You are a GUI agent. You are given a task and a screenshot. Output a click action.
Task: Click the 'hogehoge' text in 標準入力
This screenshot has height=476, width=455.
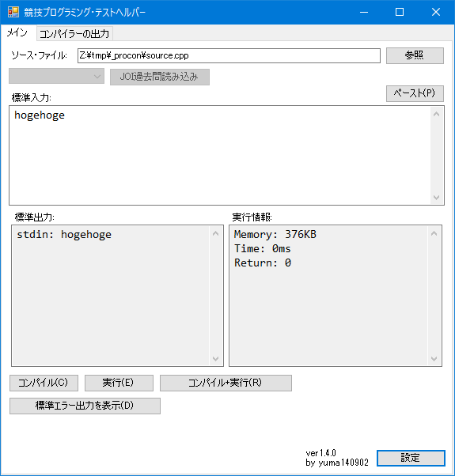coord(40,115)
